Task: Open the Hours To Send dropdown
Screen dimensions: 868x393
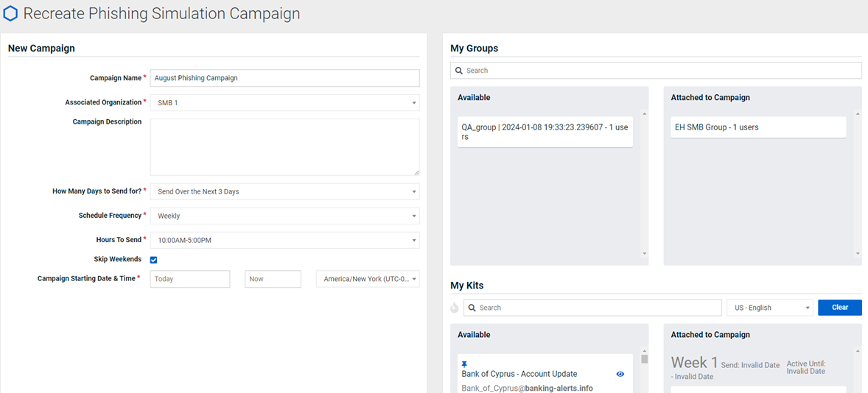Action: point(284,241)
